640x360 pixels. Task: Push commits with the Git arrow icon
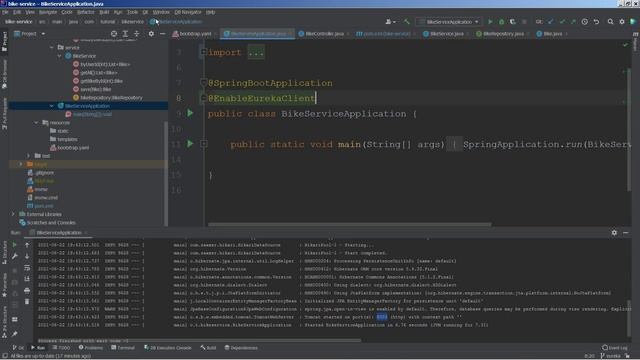click(x=573, y=22)
